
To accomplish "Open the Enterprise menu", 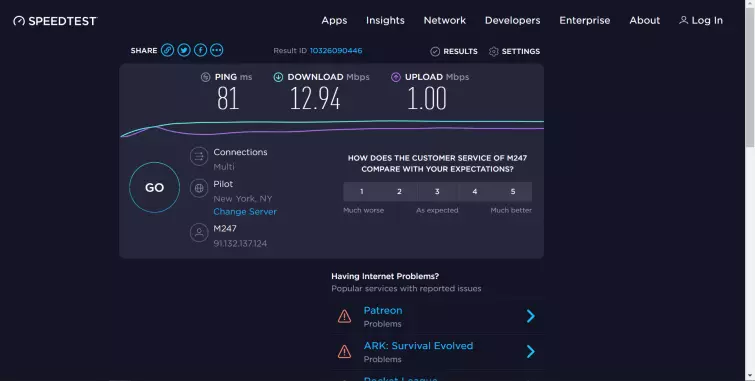I will point(585,20).
